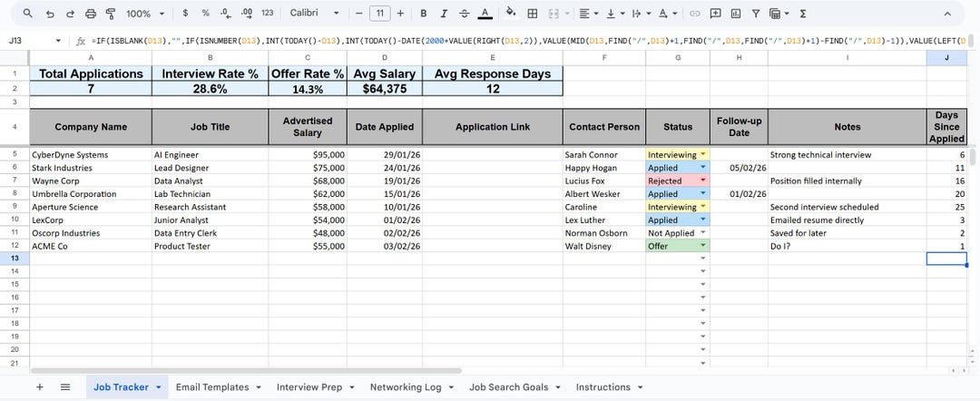The width and height of the screenshot is (980, 401).
Task: Open the all sheets list icon
Action: pos(65,387)
